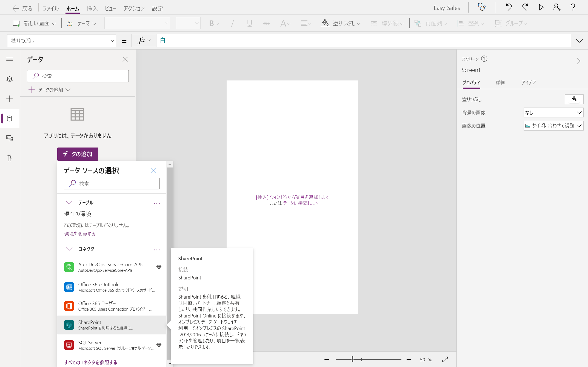This screenshot has width=588, height=367.
Task: Toggle strikethrough formatting
Action: click(x=266, y=23)
